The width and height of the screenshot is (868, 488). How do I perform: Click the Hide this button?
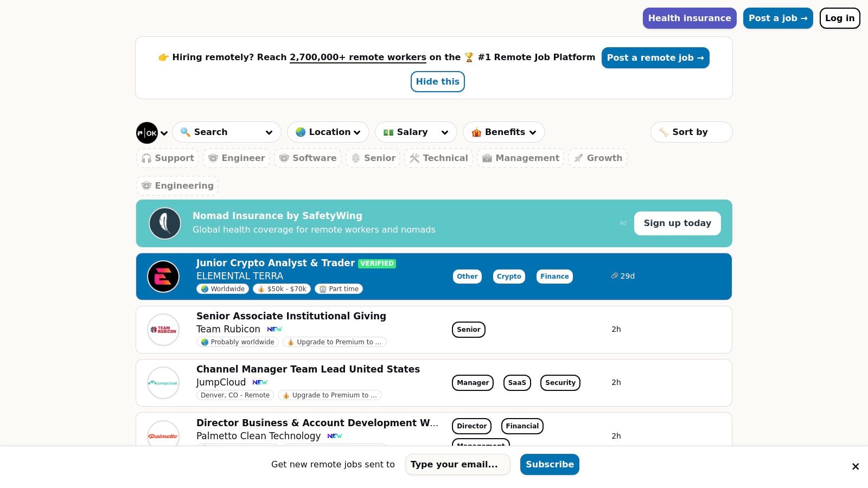coord(437,82)
